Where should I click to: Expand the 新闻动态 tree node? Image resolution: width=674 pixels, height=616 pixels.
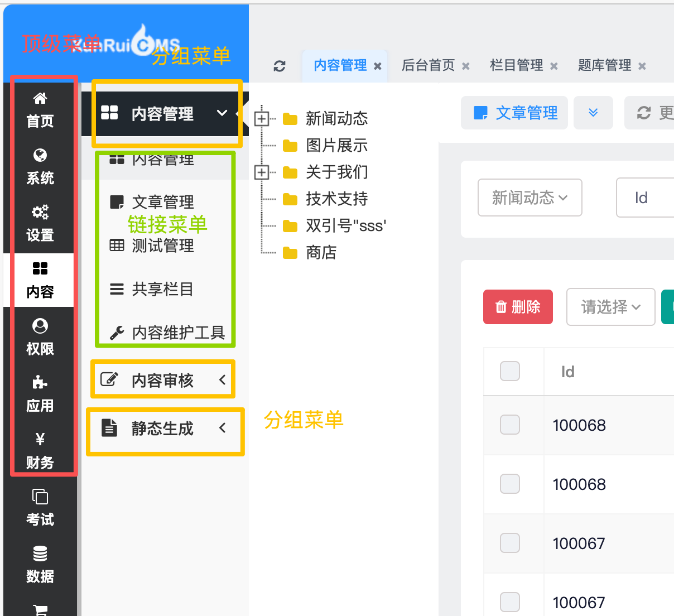click(261, 118)
